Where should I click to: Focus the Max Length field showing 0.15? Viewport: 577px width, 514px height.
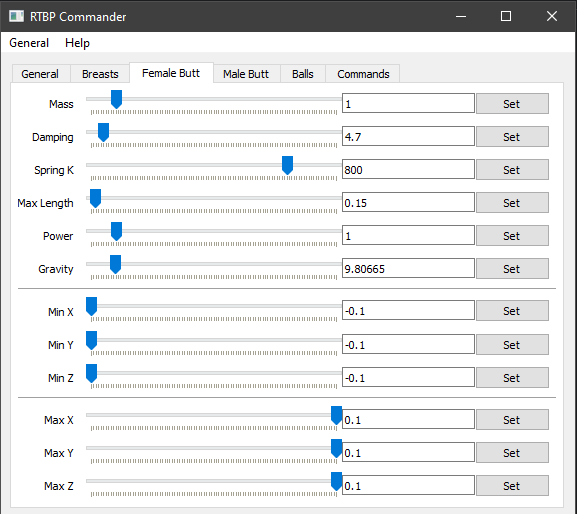[408, 202]
